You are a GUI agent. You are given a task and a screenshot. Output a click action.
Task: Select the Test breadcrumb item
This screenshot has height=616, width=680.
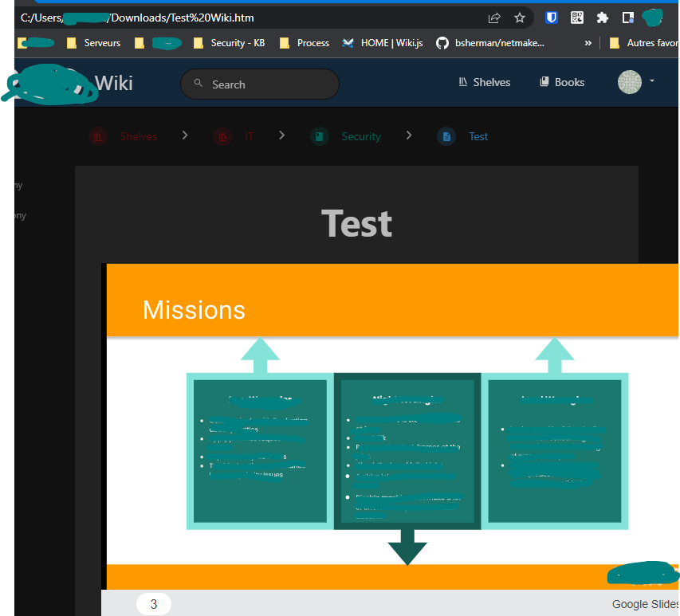pyautogui.click(x=478, y=135)
